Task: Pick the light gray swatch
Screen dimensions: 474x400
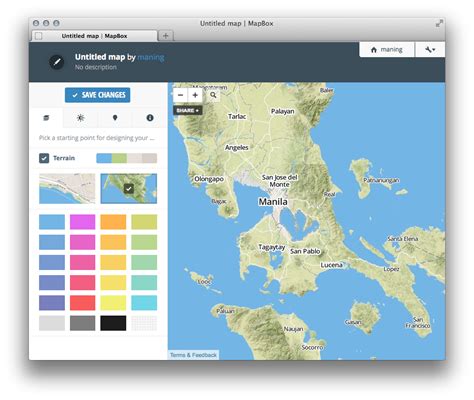Action: 52,323
